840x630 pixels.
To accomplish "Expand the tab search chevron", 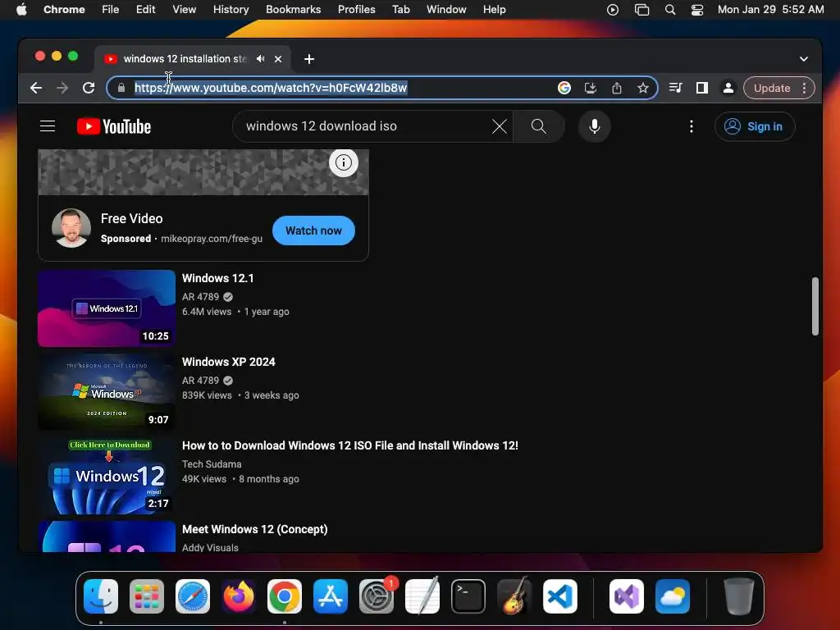I will pyautogui.click(x=804, y=59).
